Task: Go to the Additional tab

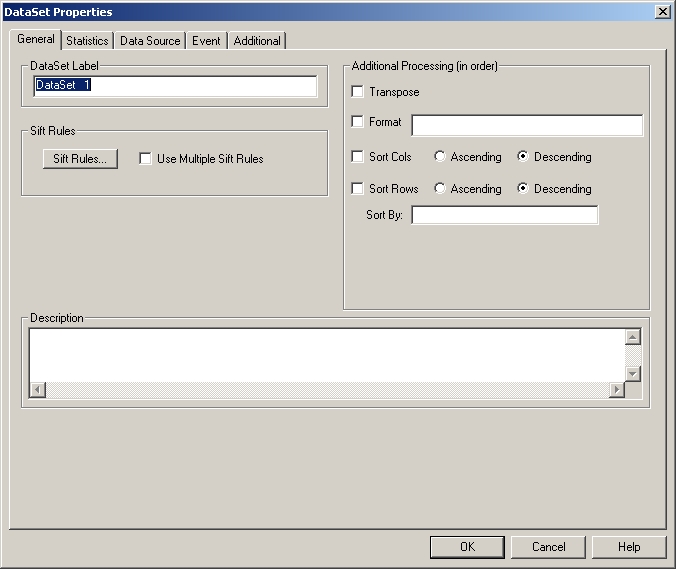Action: coord(257,41)
